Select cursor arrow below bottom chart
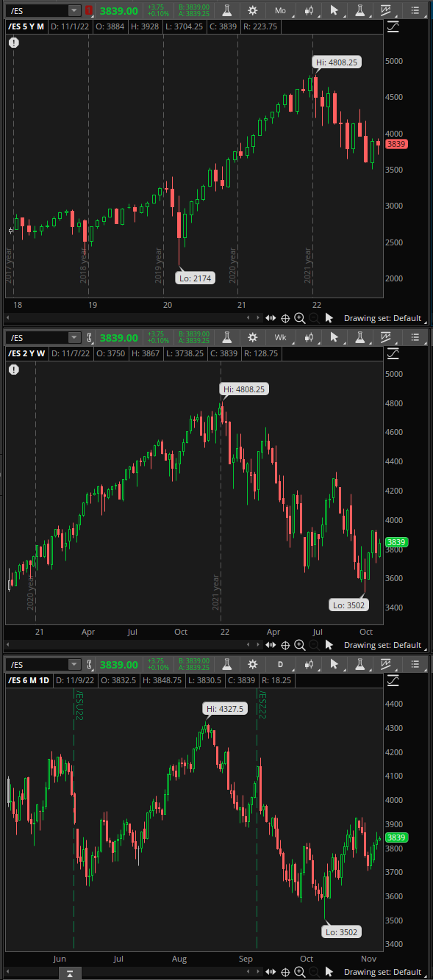433x980 pixels. [329, 972]
